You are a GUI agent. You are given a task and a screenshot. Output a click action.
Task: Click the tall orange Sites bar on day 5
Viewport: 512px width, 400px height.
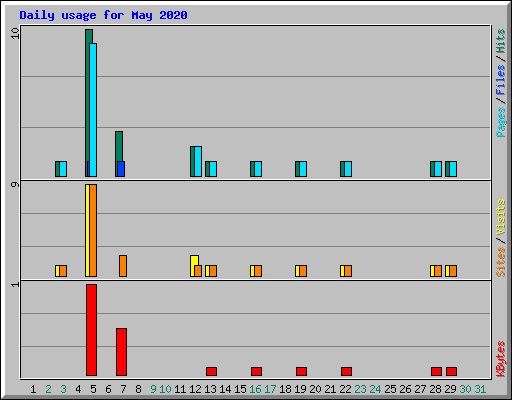tap(93, 230)
